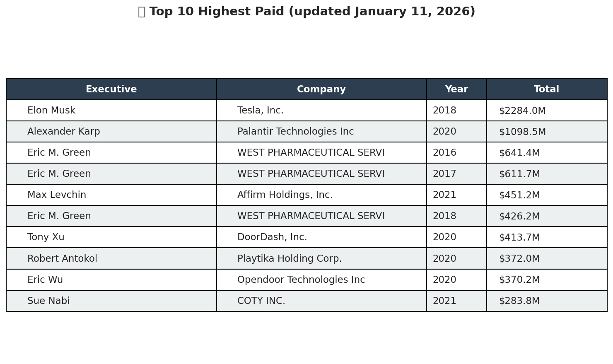Image resolution: width=613 pixels, height=364 pixels.
Task: Click the Top 10 Highest Paid title
Action: 306,12
